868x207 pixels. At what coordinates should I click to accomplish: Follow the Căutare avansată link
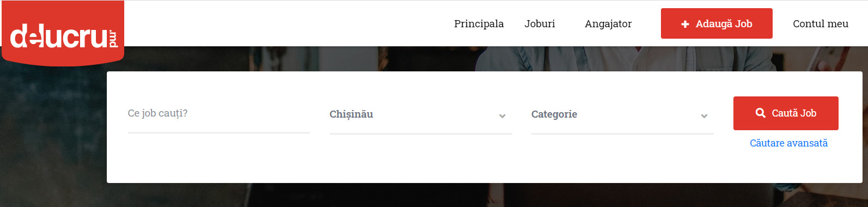tap(788, 143)
